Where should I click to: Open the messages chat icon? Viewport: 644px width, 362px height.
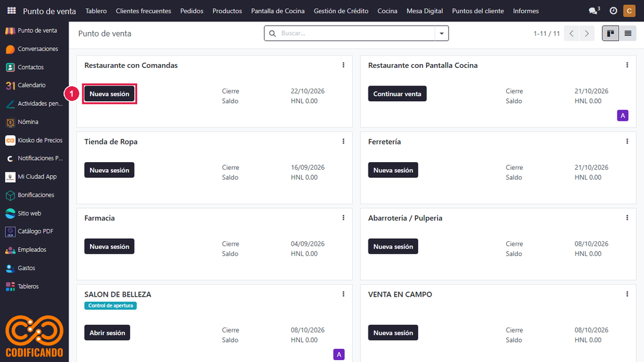594,11
